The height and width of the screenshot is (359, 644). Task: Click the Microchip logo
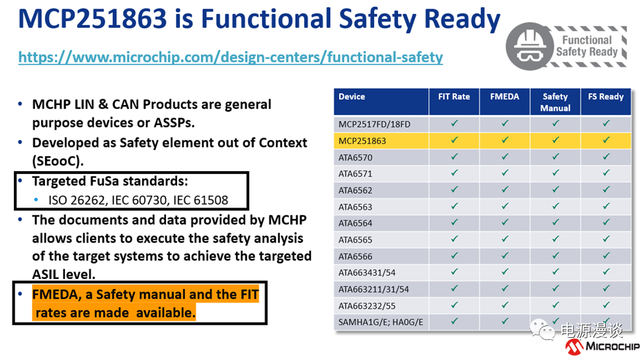click(602, 346)
